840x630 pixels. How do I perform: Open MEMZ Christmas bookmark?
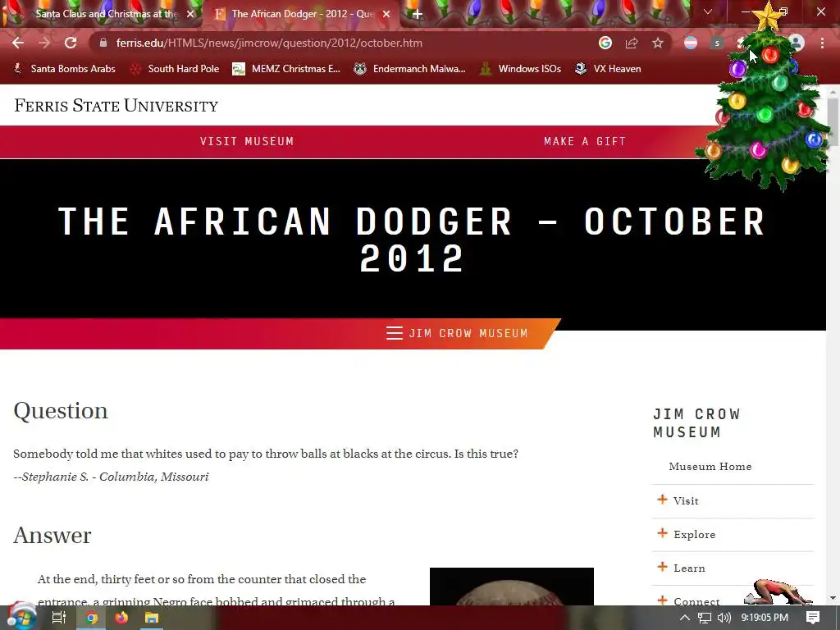[286, 69]
